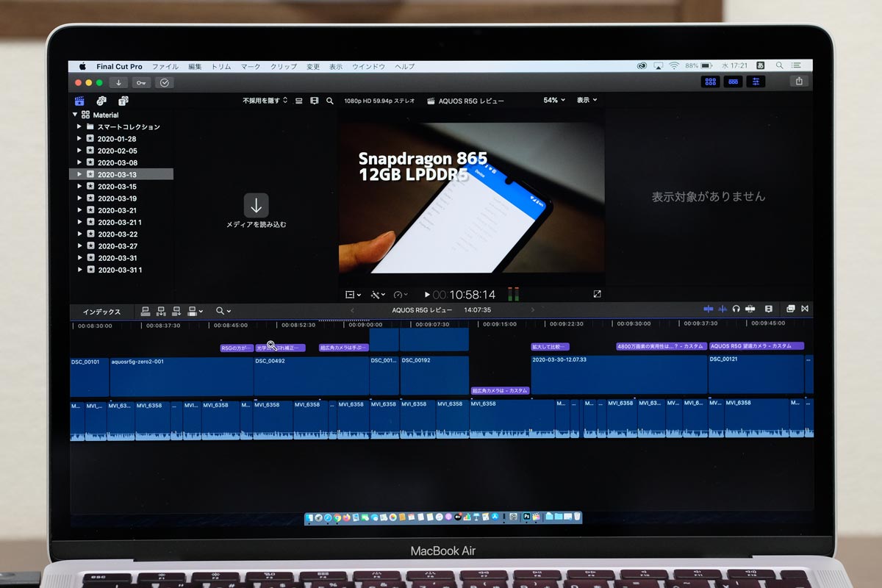882x588 pixels.
Task: Collapse the Material library triangle
Action: [75, 115]
